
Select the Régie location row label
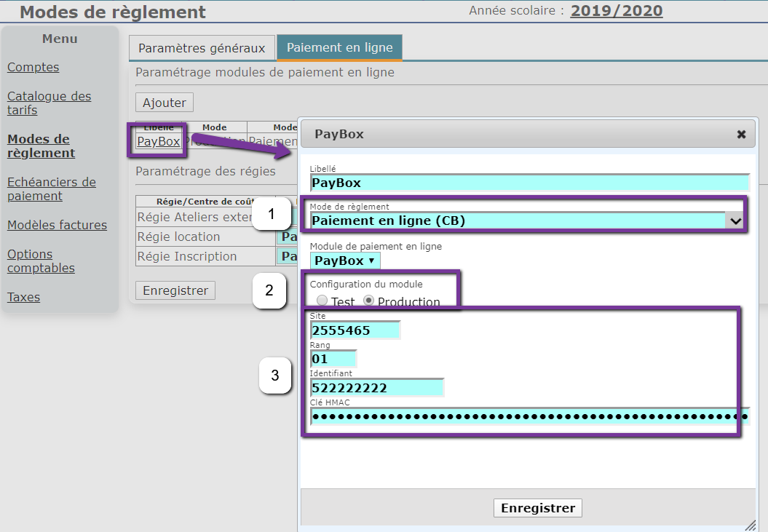click(178, 237)
